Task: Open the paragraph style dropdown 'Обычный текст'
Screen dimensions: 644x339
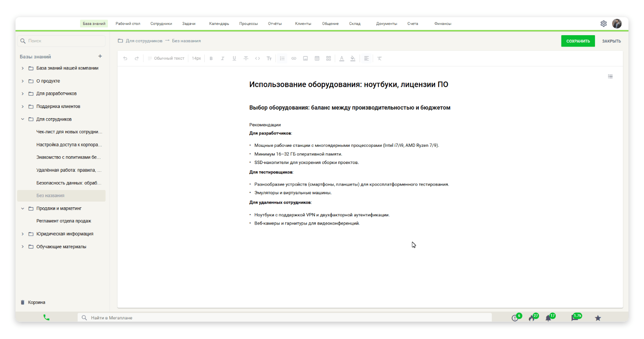Action: 166,58
